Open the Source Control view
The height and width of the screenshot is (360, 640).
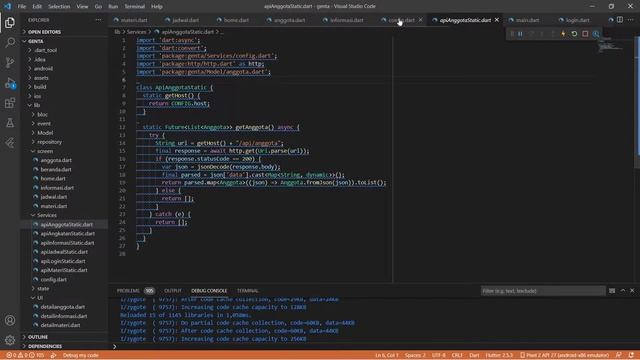[x=10, y=62]
